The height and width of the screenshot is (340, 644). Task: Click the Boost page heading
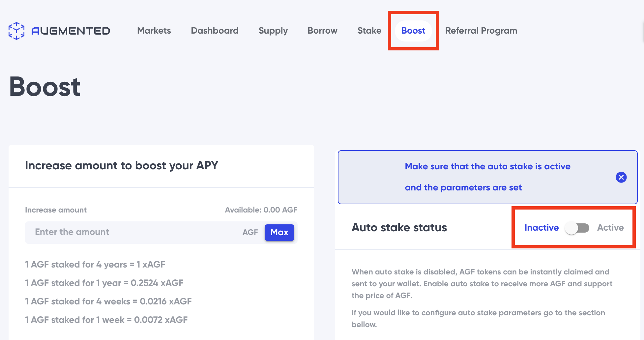(45, 87)
